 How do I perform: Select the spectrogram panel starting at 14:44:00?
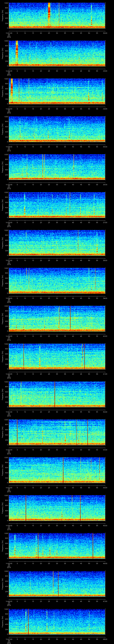(x=57, y=508)
